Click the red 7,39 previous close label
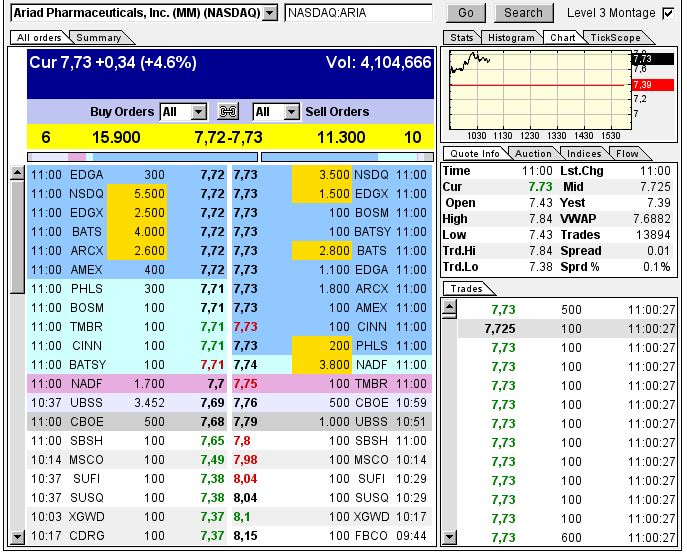687x556 pixels. pos(652,85)
